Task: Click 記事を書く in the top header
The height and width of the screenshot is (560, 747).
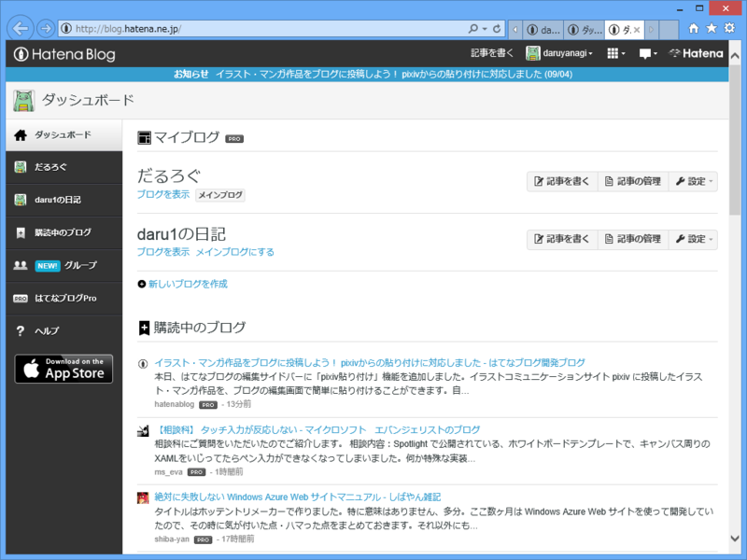Action: (492, 53)
